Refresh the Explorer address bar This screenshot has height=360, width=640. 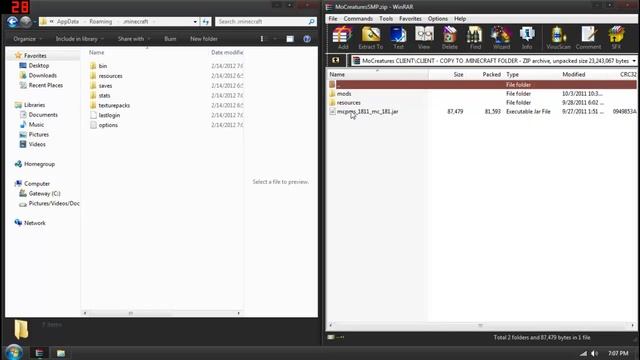pos(206,21)
